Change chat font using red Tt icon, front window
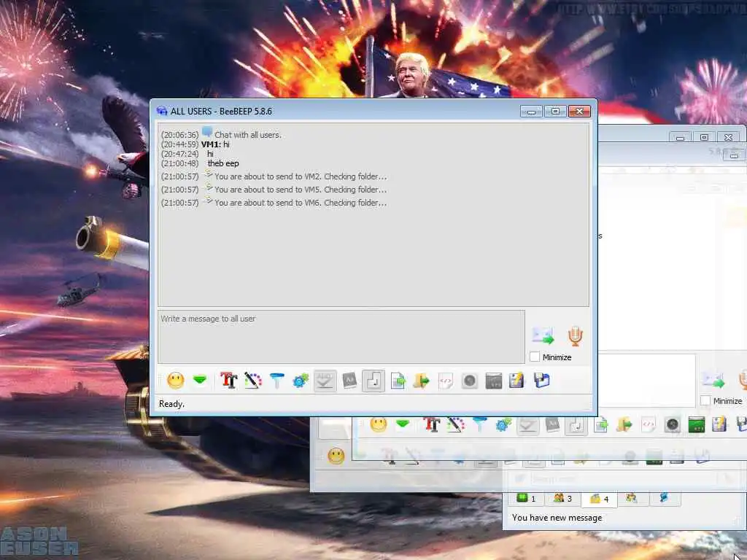 tap(228, 381)
